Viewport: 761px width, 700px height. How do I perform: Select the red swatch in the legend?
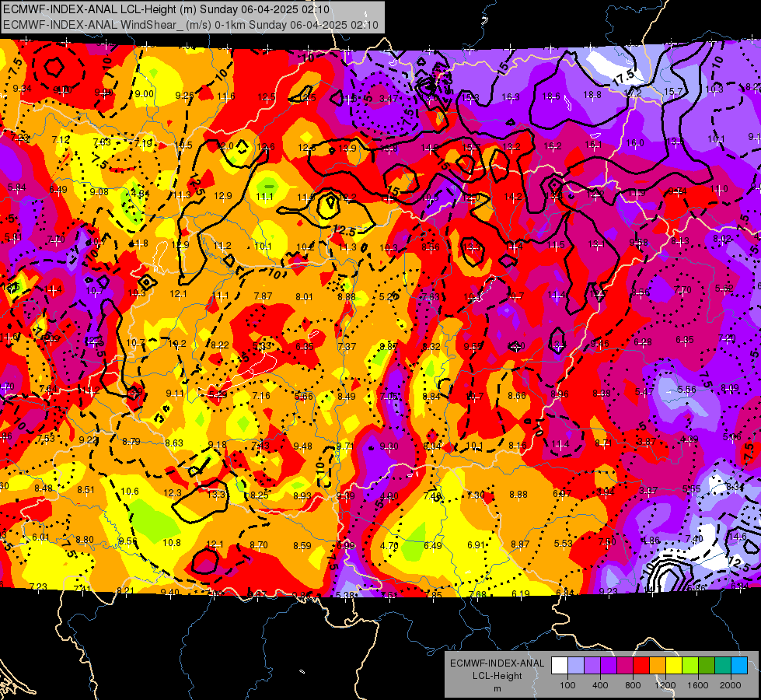coord(641,666)
